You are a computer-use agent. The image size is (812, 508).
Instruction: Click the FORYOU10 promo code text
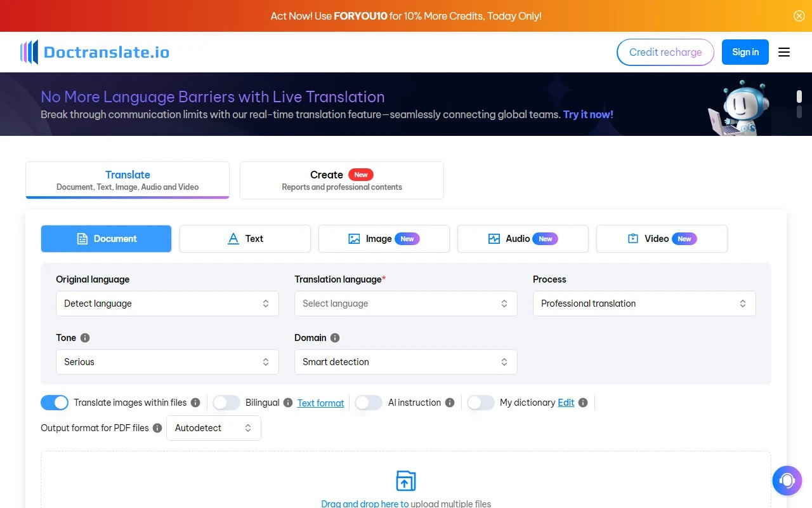click(360, 16)
